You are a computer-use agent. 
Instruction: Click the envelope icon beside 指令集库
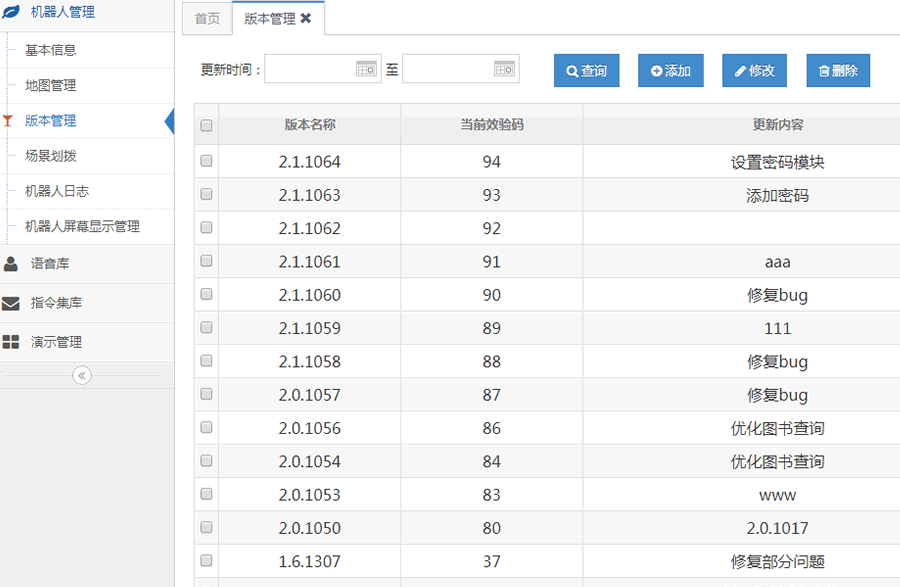pyautogui.click(x=11, y=303)
